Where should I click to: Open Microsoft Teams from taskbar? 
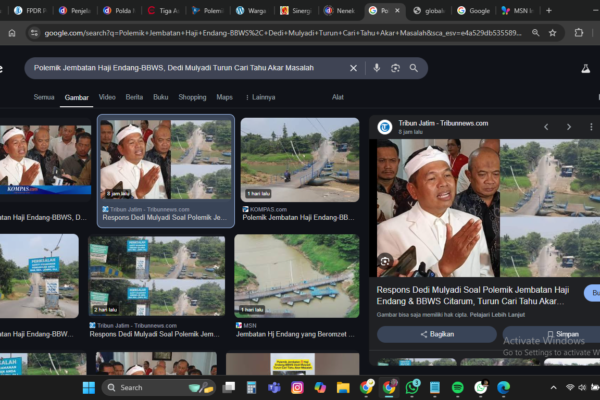click(x=274, y=388)
